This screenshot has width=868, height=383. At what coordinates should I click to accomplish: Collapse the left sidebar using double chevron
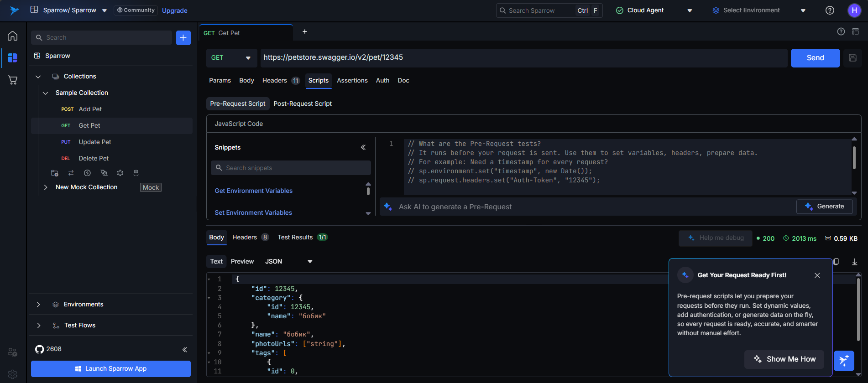(185, 350)
